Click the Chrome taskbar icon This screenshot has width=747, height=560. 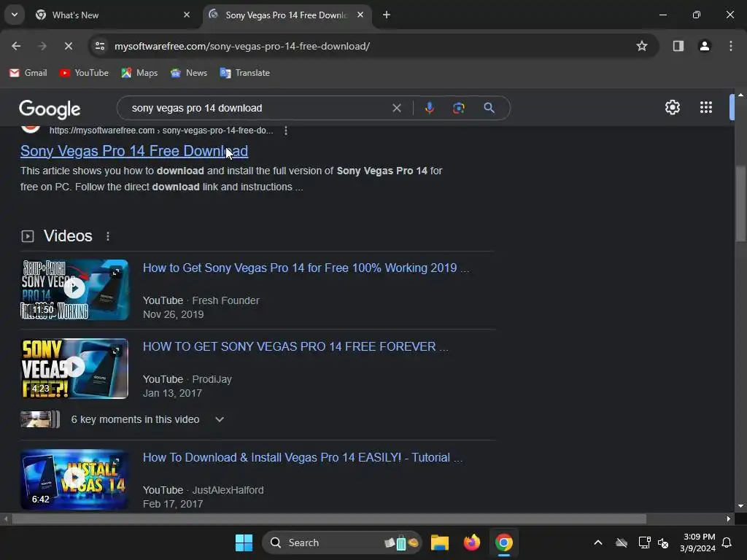(x=503, y=542)
